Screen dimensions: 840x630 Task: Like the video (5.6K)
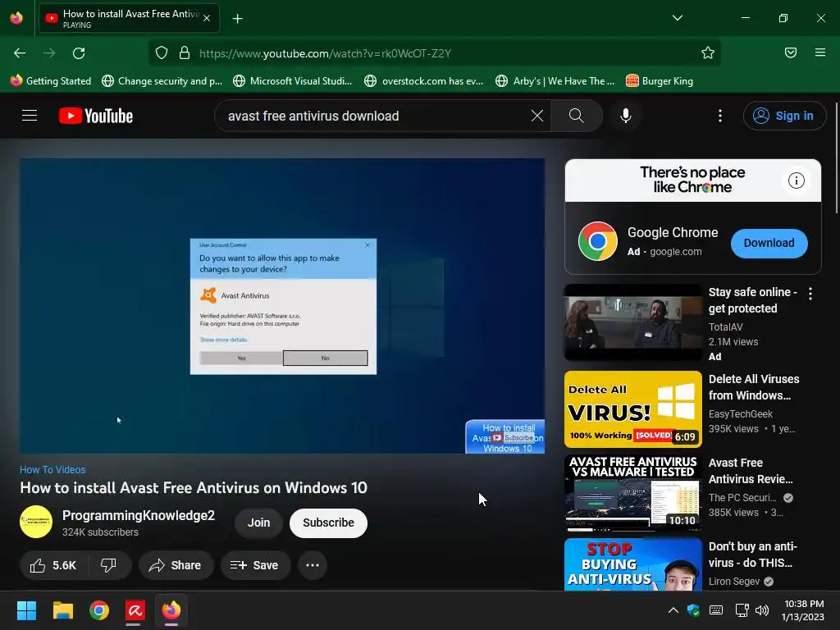(53, 565)
